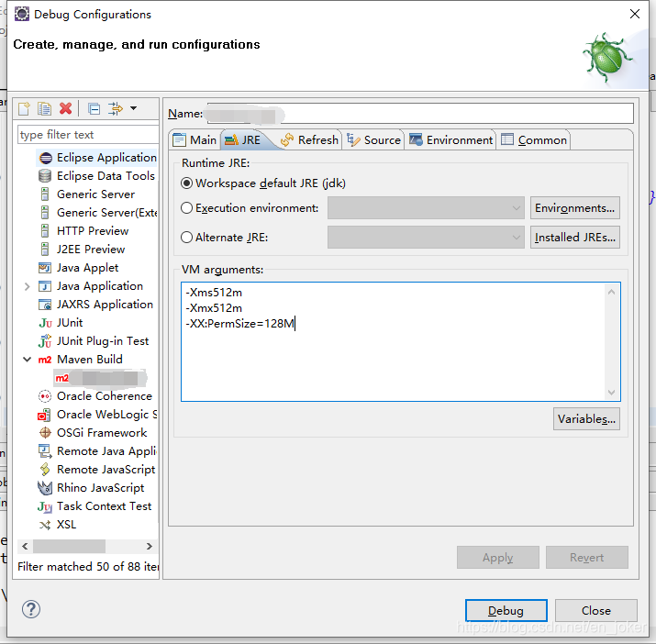Click the Rhino JavaScript icon
656x644 pixels.
[x=45, y=488]
